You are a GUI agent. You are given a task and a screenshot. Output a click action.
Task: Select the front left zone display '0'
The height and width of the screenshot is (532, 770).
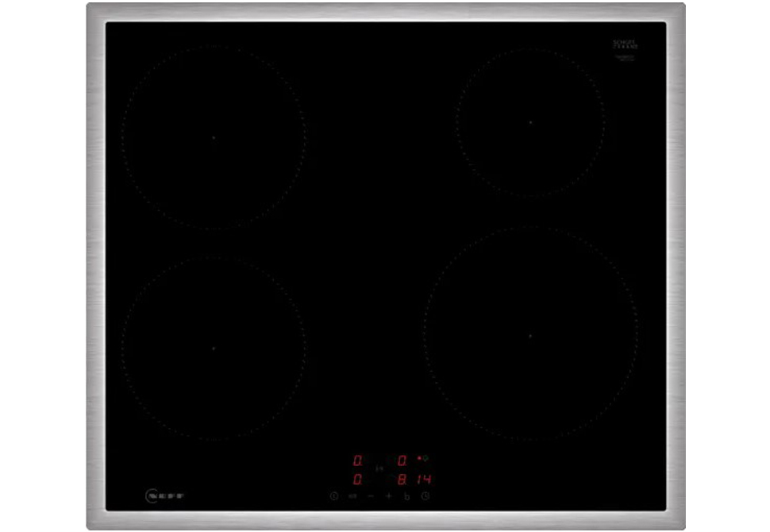pos(358,479)
